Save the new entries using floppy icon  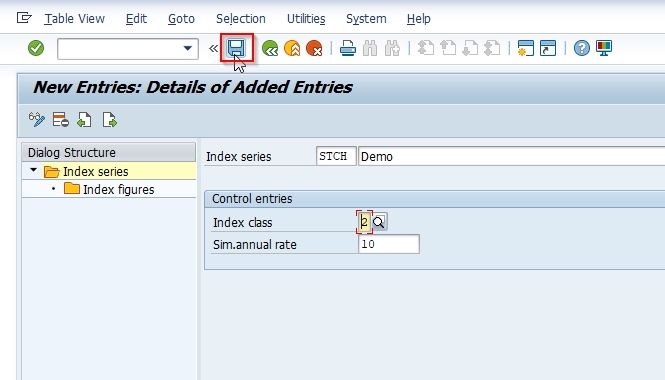236,48
